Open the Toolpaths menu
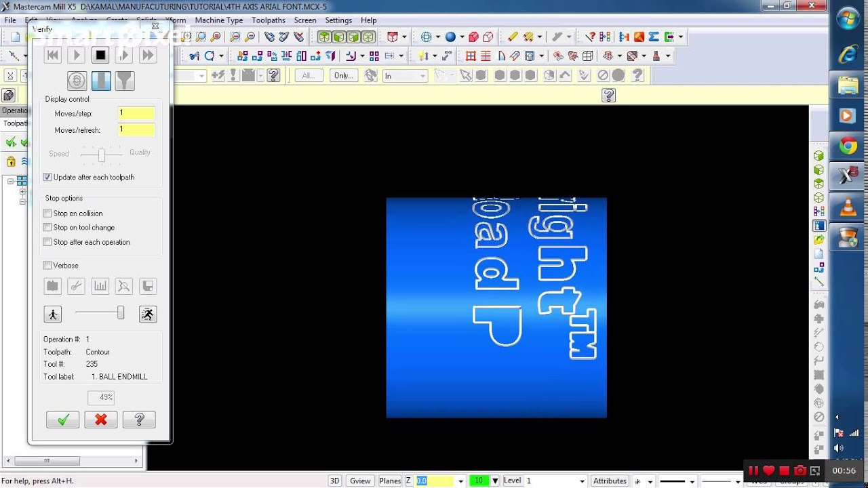868x488 pixels. (x=269, y=20)
